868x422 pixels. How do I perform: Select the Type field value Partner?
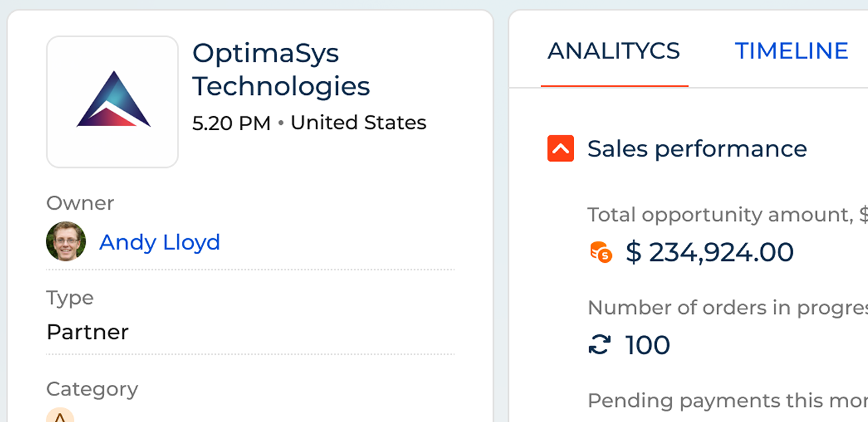(87, 332)
